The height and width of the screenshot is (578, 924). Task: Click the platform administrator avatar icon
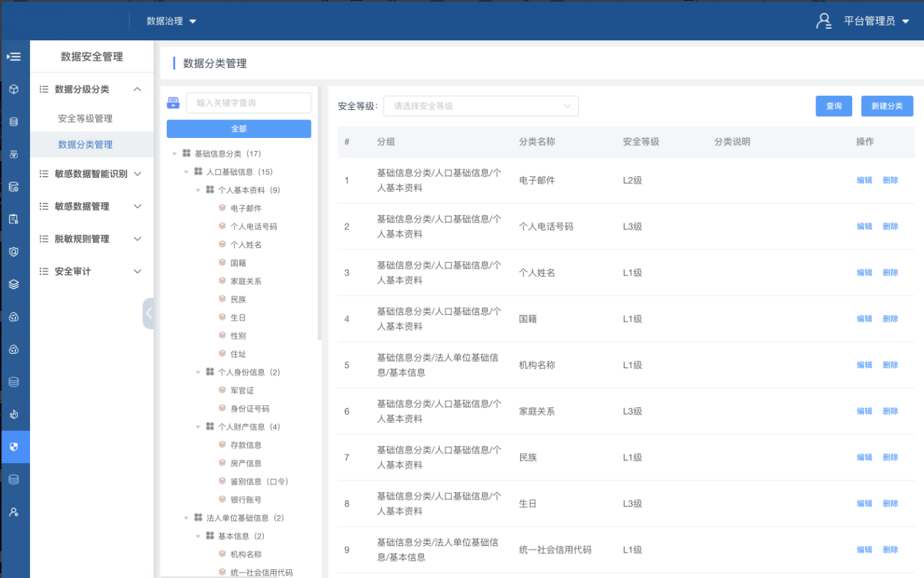pos(824,20)
